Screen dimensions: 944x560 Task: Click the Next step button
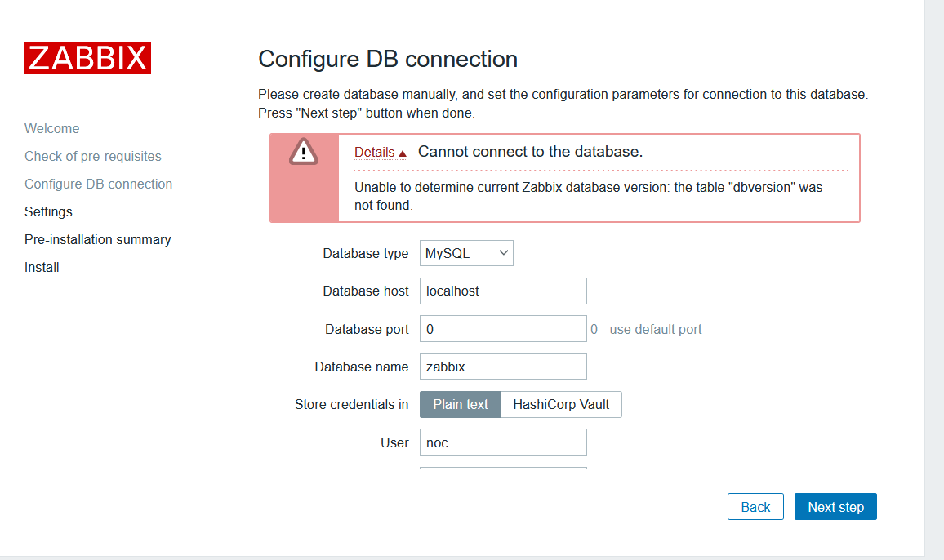835,507
